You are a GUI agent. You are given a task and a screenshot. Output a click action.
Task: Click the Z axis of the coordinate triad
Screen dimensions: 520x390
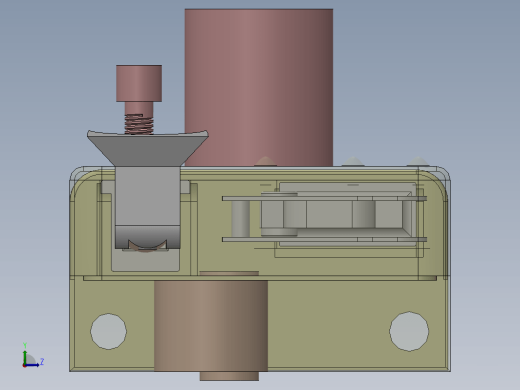tap(34, 364)
